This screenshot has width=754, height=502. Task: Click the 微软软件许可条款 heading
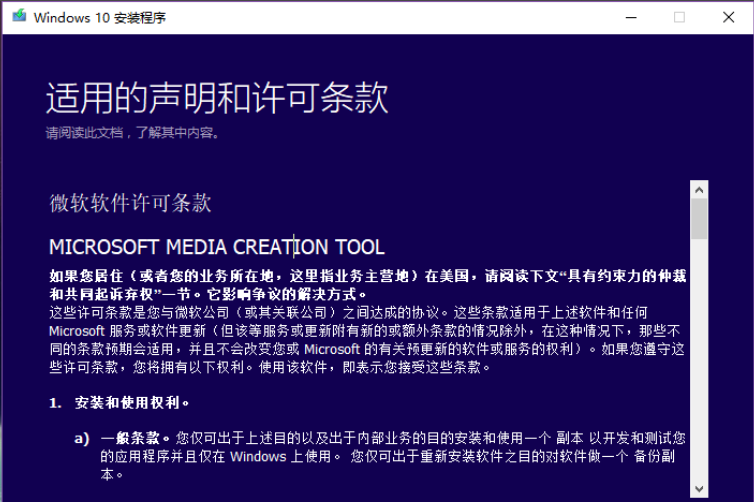130,203
